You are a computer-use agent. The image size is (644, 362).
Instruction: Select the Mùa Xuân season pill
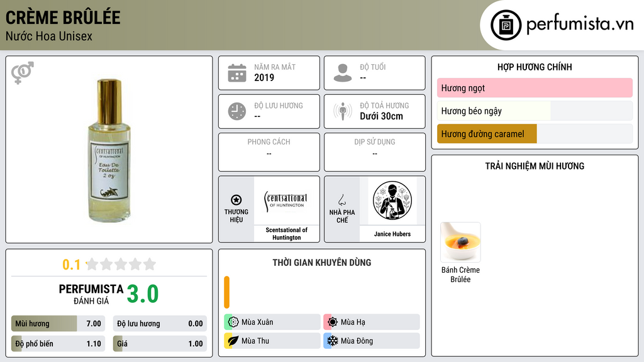(272, 322)
